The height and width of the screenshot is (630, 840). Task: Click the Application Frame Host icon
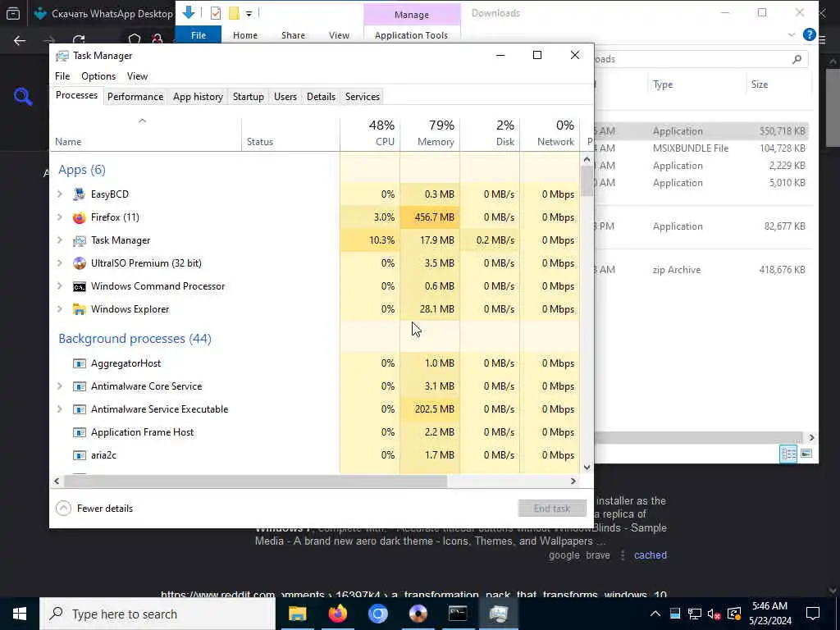pyautogui.click(x=80, y=433)
